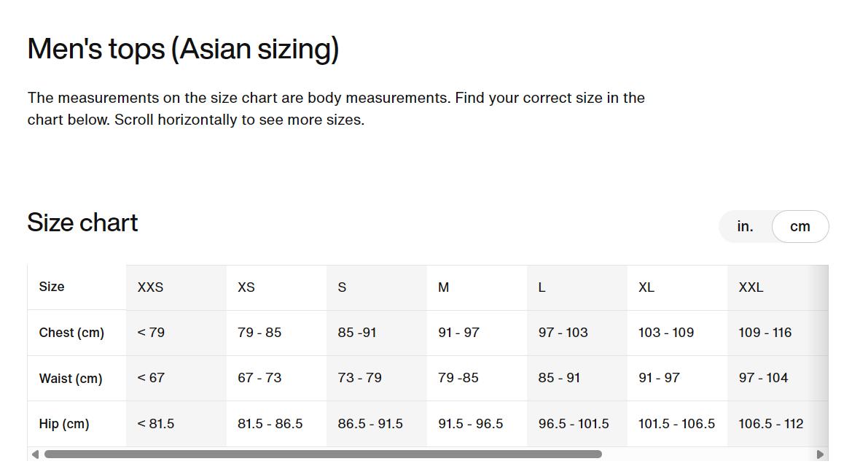Click the XL hip value 101.5 - 106.5
The width and height of the screenshot is (868, 472).
(676, 424)
